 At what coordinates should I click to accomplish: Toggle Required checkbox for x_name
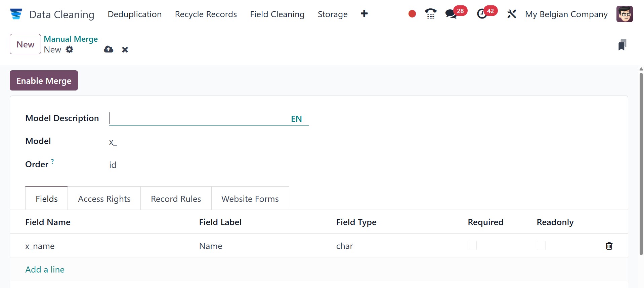point(472,246)
